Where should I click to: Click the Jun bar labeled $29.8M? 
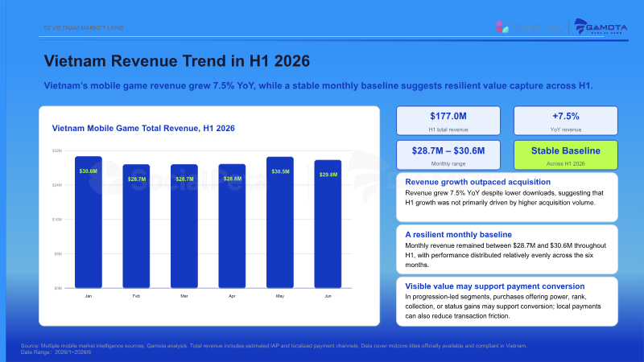(328, 224)
